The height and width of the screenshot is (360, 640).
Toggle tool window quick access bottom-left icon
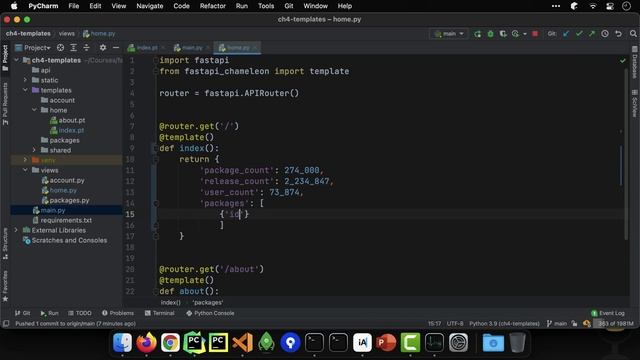coord(6,324)
